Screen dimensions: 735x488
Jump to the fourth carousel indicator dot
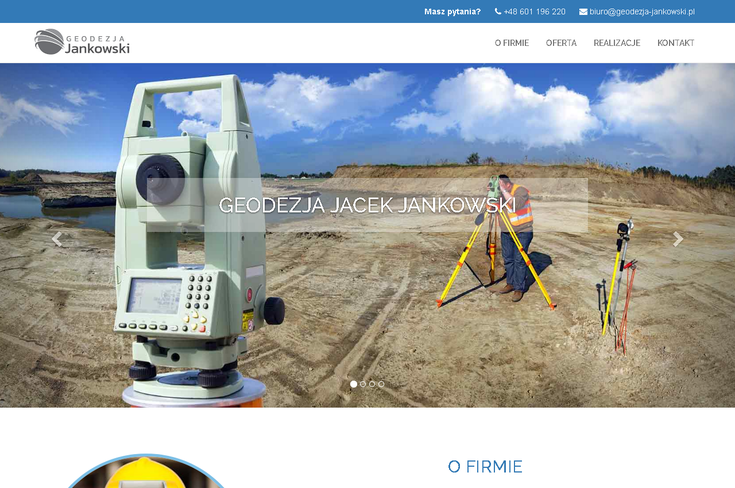(381, 384)
